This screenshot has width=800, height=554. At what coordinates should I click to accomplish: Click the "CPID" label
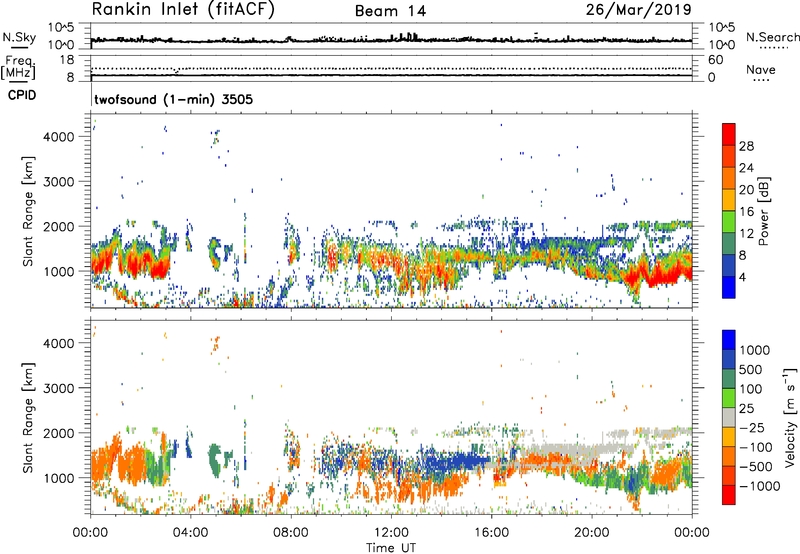tap(22, 95)
